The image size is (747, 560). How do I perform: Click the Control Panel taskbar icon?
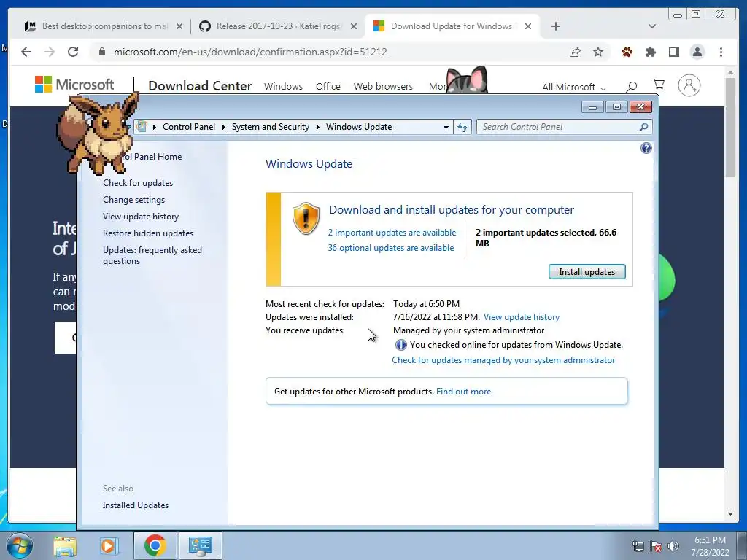pyautogui.click(x=200, y=545)
